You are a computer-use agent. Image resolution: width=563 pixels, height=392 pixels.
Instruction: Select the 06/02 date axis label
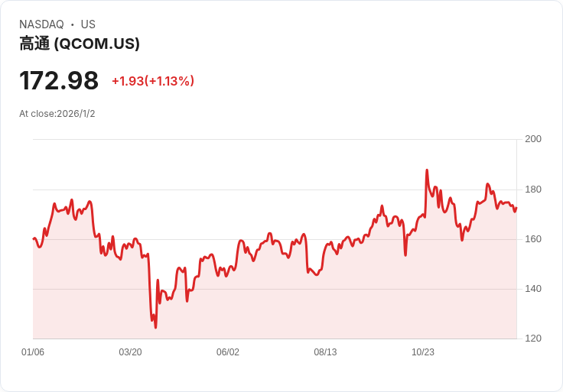(x=228, y=352)
